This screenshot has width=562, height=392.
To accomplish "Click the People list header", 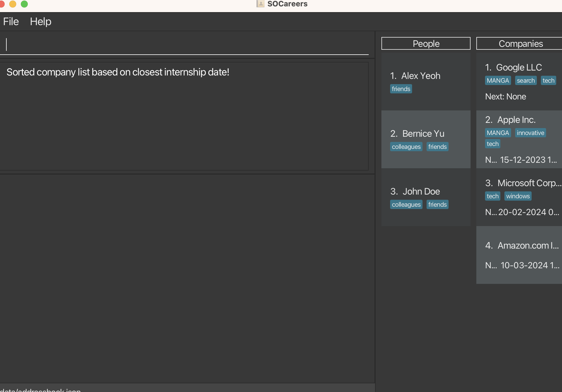I will click(x=426, y=44).
